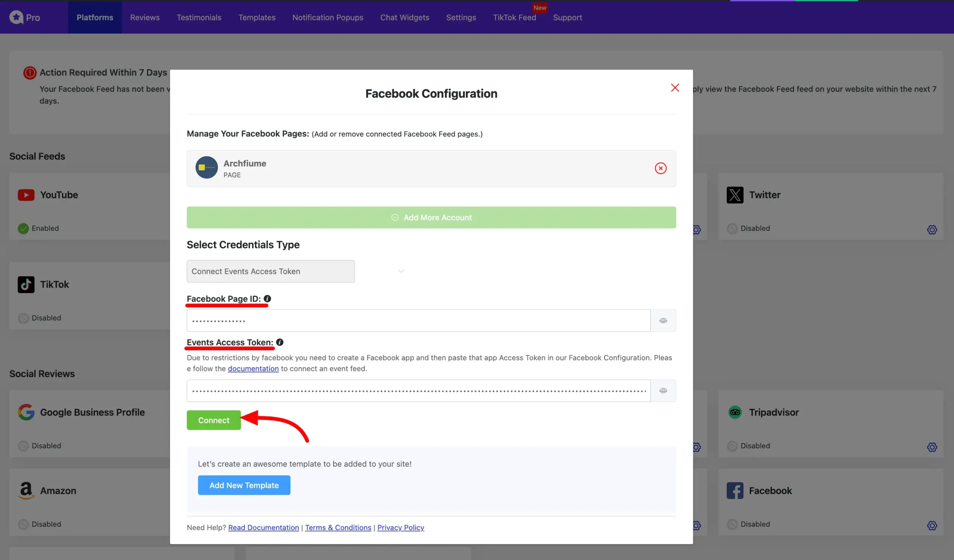Image resolution: width=954 pixels, height=560 pixels.
Task: Click the Tripadvisor platform icon
Action: click(735, 412)
